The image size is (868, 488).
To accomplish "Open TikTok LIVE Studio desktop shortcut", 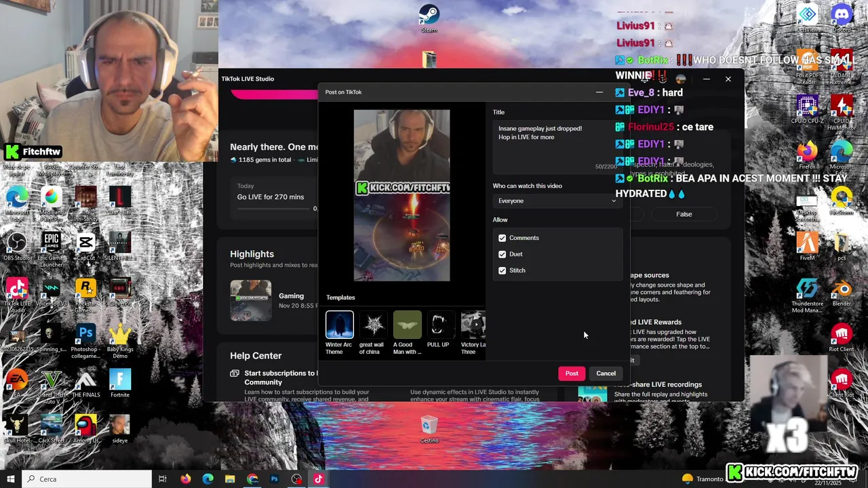I will (x=17, y=296).
